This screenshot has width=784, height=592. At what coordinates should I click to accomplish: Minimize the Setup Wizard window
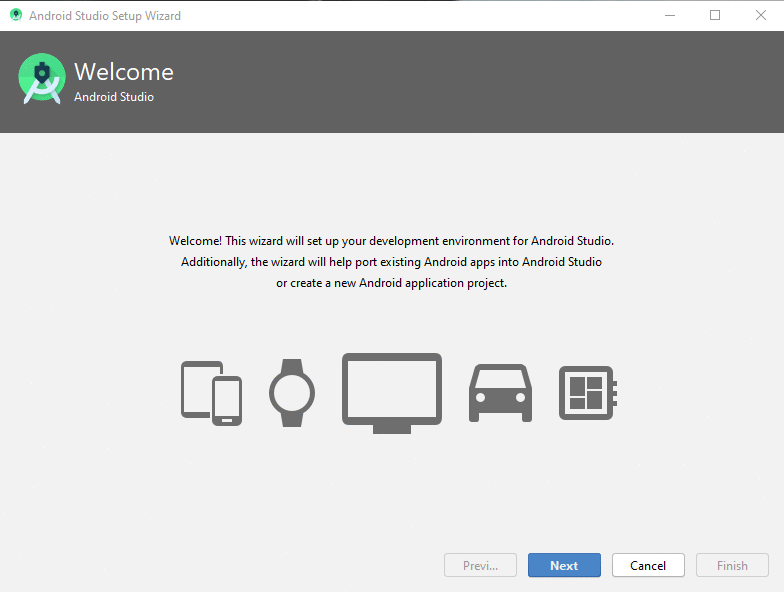[x=669, y=16]
